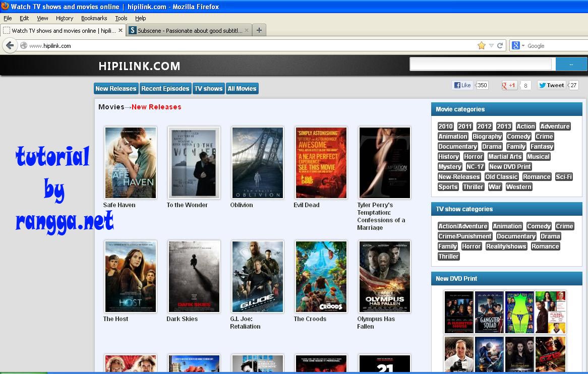Open The Host movie poster
The width and height of the screenshot is (588, 374).
(x=131, y=277)
